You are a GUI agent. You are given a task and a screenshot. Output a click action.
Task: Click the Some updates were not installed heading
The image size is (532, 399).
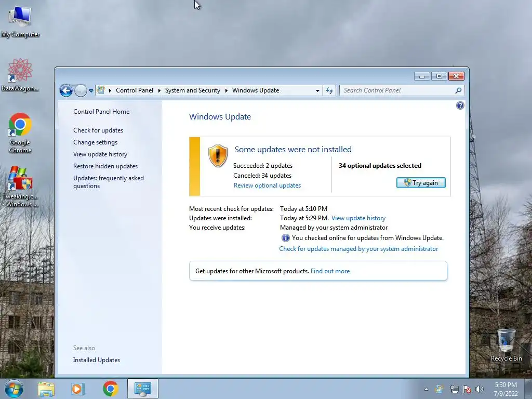coord(293,149)
